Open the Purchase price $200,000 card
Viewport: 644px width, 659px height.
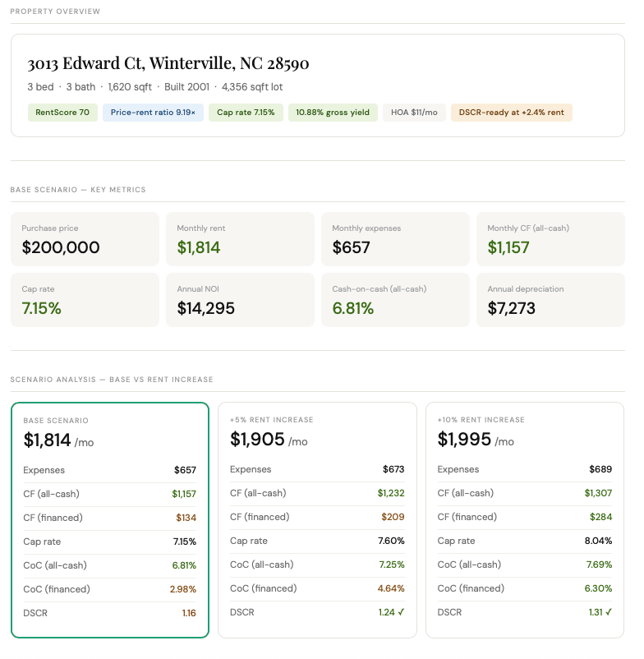(85, 239)
